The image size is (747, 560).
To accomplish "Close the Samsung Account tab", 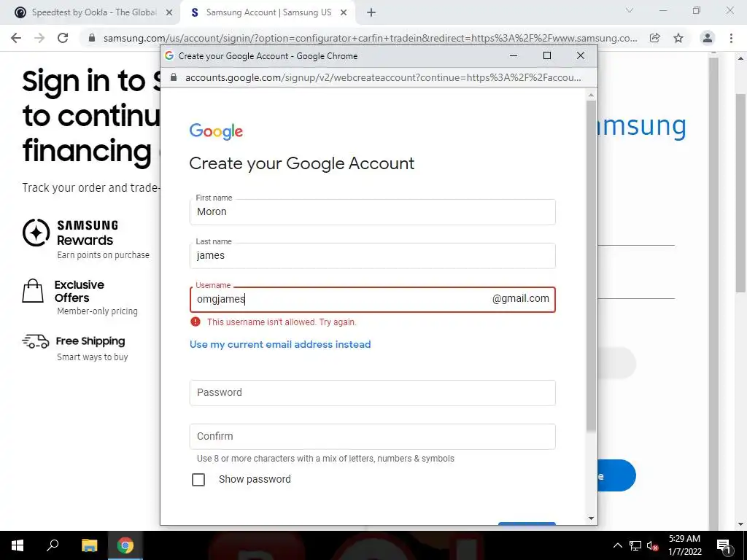I will pyautogui.click(x=344, y=13).
